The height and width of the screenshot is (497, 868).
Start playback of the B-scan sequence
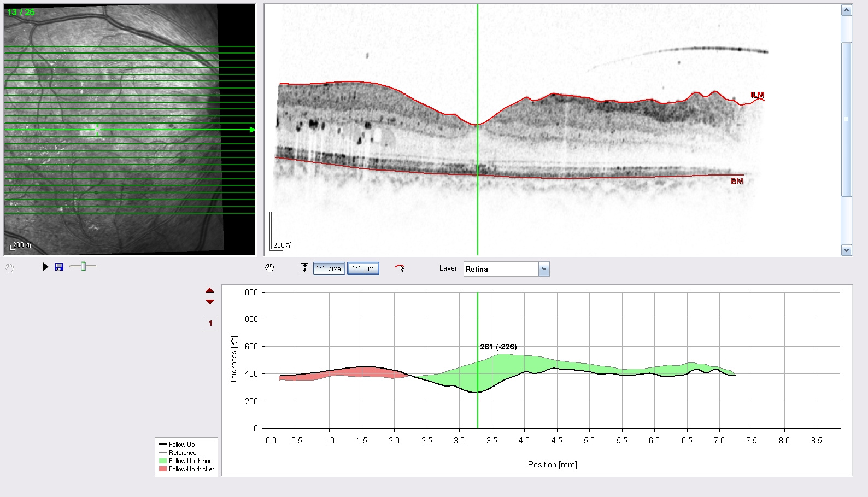(45, 267)
